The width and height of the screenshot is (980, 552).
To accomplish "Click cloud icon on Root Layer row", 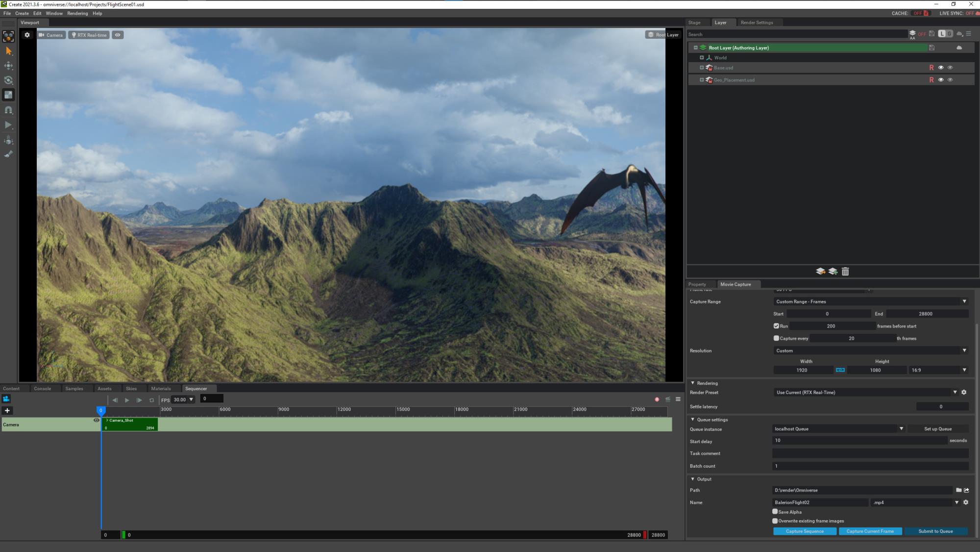I will pos(959,48).
